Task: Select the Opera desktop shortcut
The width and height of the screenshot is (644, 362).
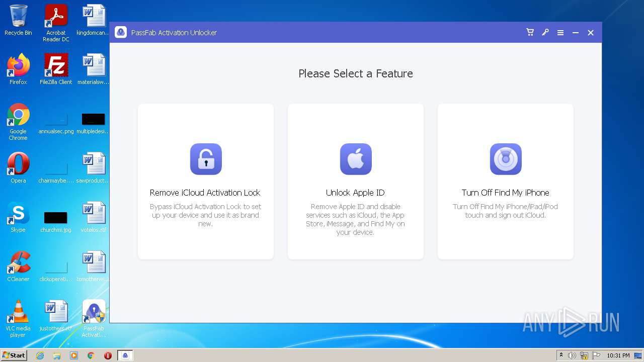Action: (x=18, y=168)
